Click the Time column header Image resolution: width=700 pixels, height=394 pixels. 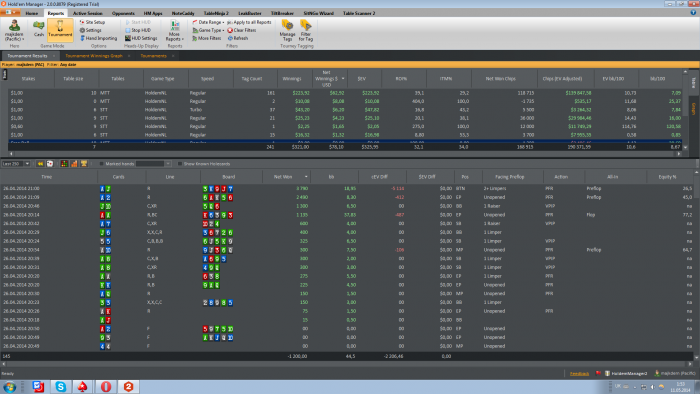pos(47,177)
